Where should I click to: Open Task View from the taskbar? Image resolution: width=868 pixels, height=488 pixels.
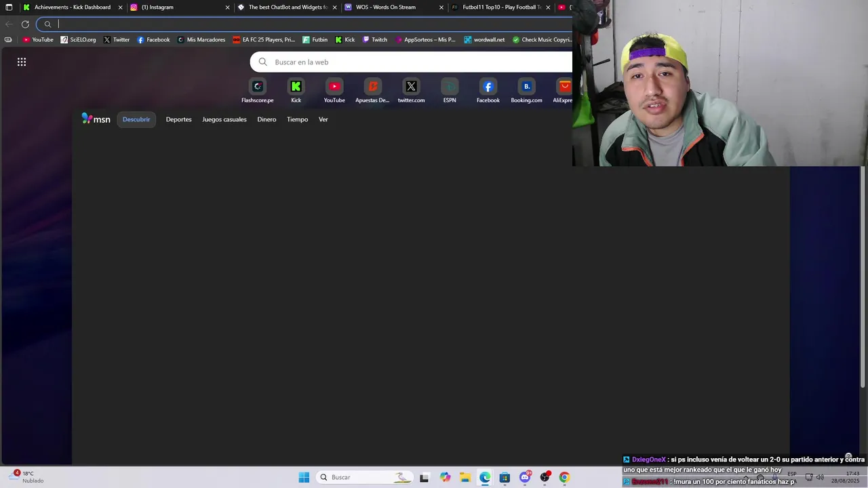424,477
